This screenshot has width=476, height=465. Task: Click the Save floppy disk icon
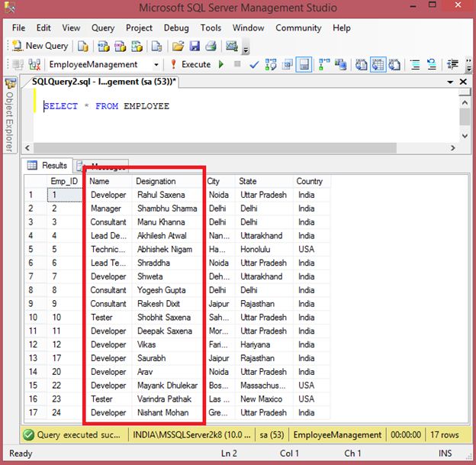pos(195,47)
